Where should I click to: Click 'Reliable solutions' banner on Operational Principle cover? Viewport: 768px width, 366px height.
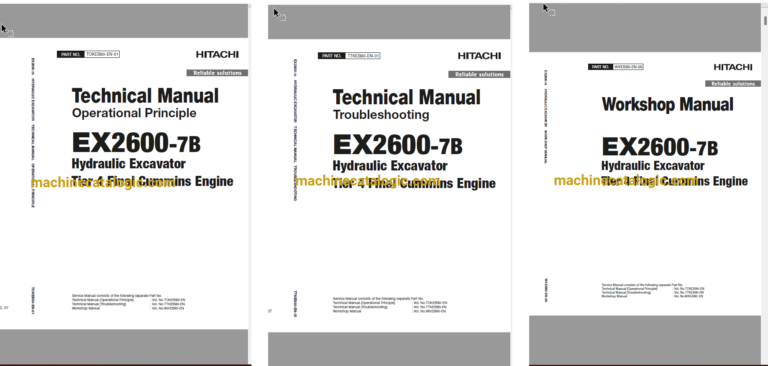coord(217,73)
